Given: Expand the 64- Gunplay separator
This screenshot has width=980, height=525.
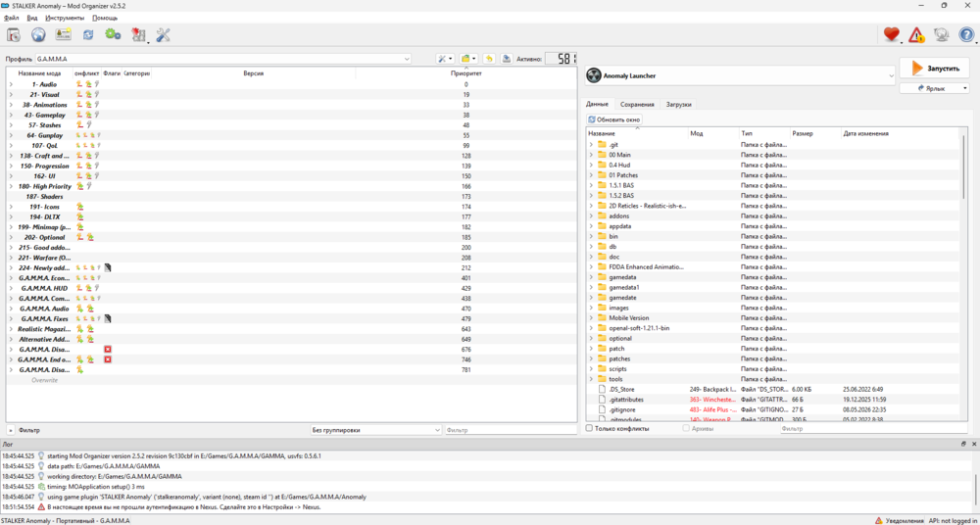Looking at the screenshot, I should click(11, 135).
